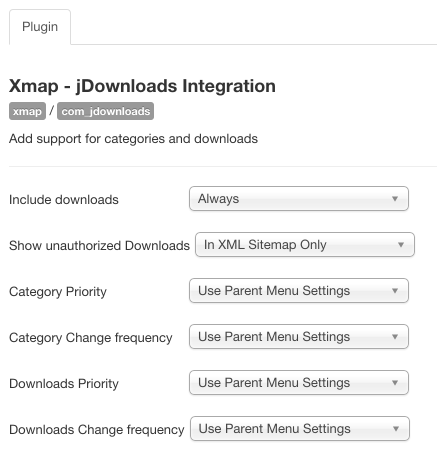Open Category Change frequency dropdown
The image size is (437, 455).
pos(299,337)
